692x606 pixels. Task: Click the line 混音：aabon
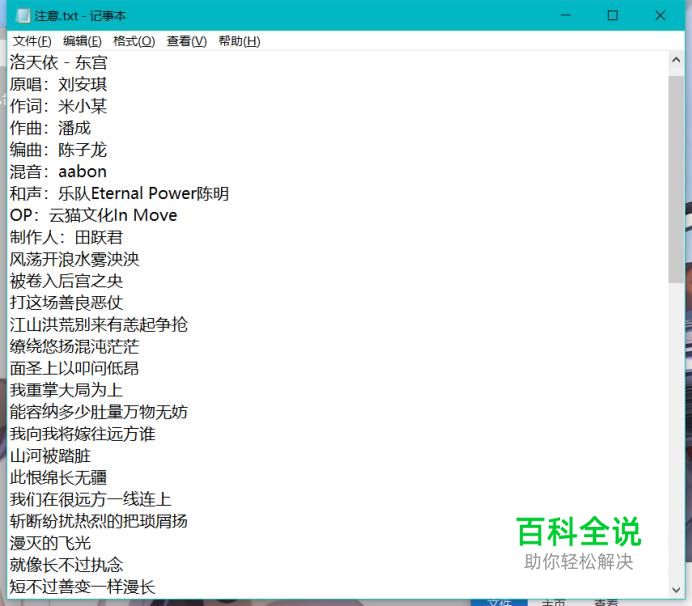58,172
